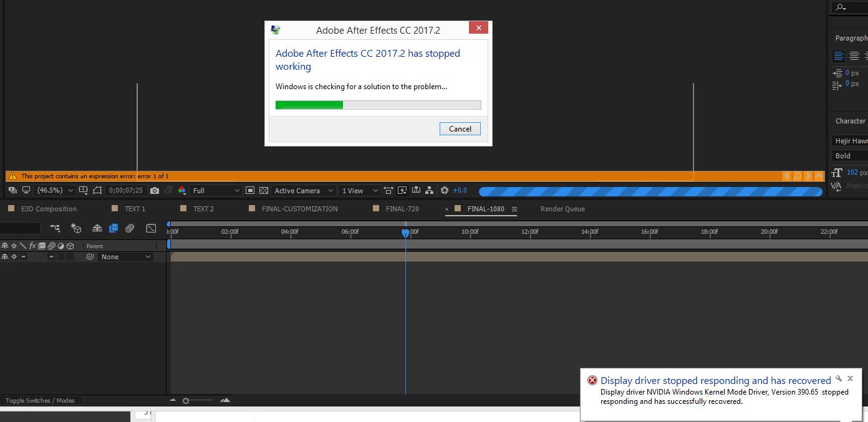868x422 pixels.
Task: Toggle the collapse transformations switch on the layer
Action: [14, 257]
